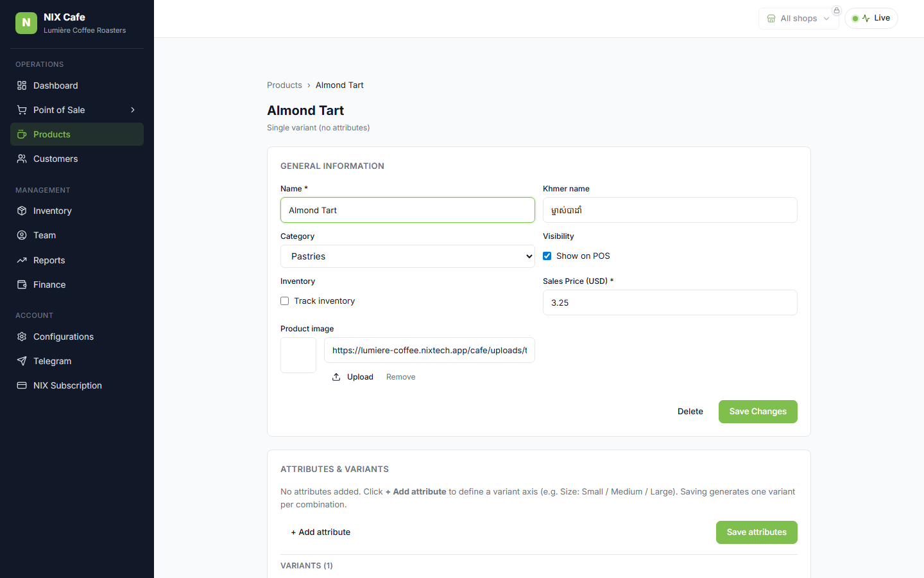Screen dimensions: 924x578
Task: Click the Inventory box icon
Action: click(22, 211)
